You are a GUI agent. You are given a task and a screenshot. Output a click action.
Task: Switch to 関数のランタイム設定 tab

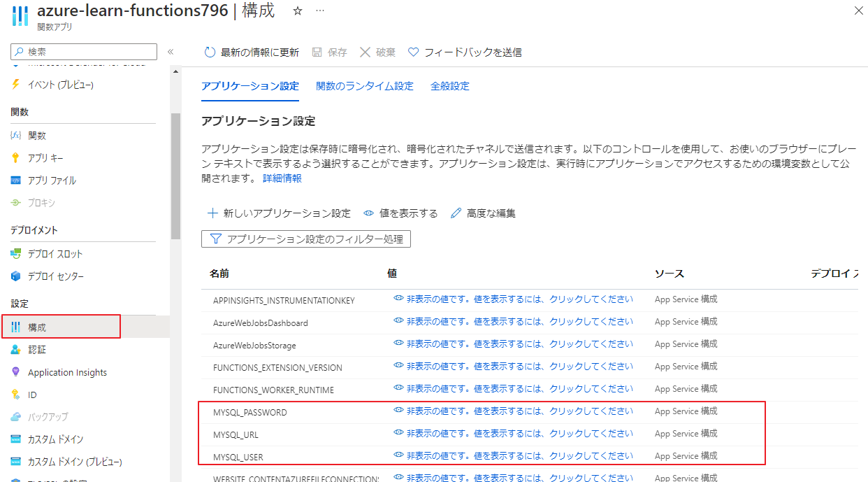point(365,86)
